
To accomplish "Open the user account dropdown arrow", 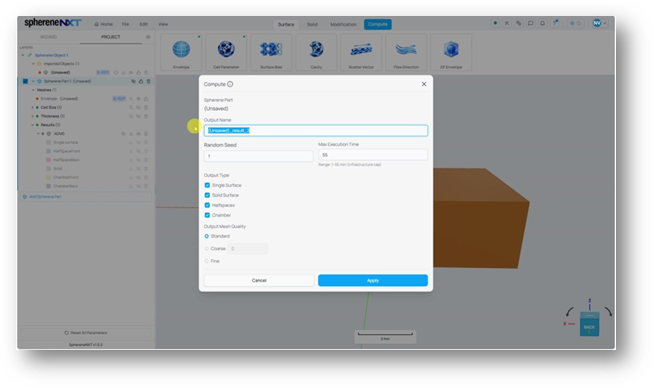I will (604, 24).
